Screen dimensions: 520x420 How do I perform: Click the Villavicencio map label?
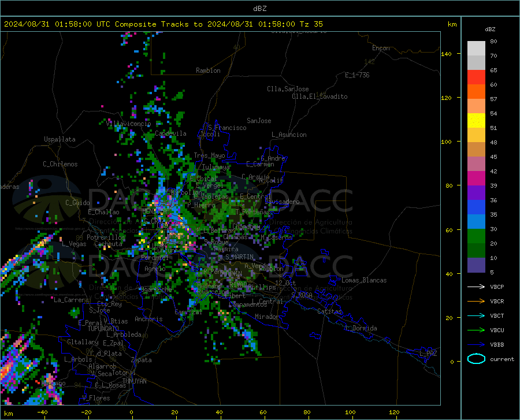coord(129,124)
